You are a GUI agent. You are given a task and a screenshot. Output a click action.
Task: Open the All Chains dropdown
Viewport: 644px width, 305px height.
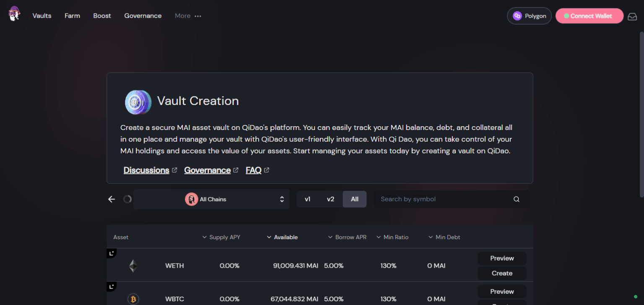[x=211, y=199]
